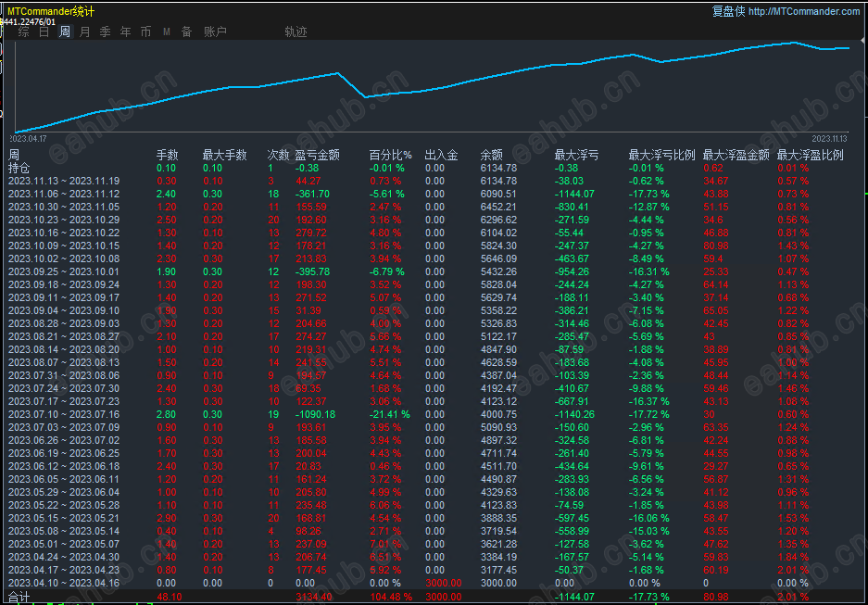Image resolution: width=868 pixels, height=605 pixels.
Task: Switch to the 综 summary tab
Action: [24, 32]
